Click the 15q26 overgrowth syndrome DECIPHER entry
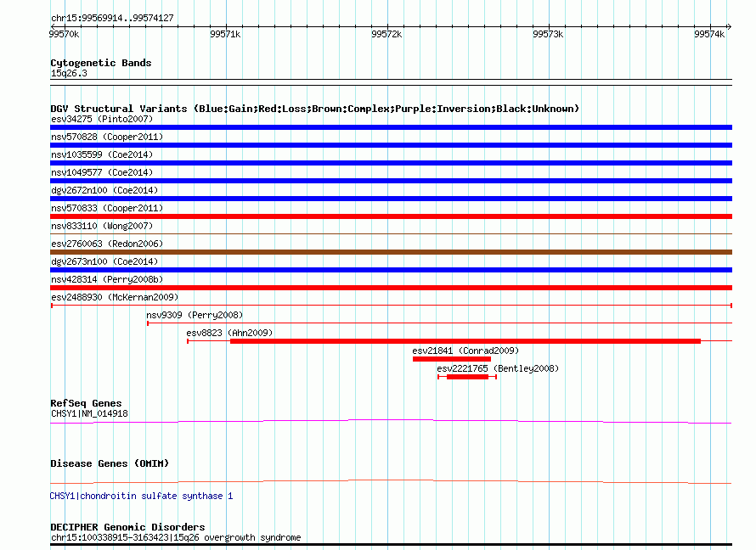This screenshot has height=550, width=756. [x=175, y=537]
